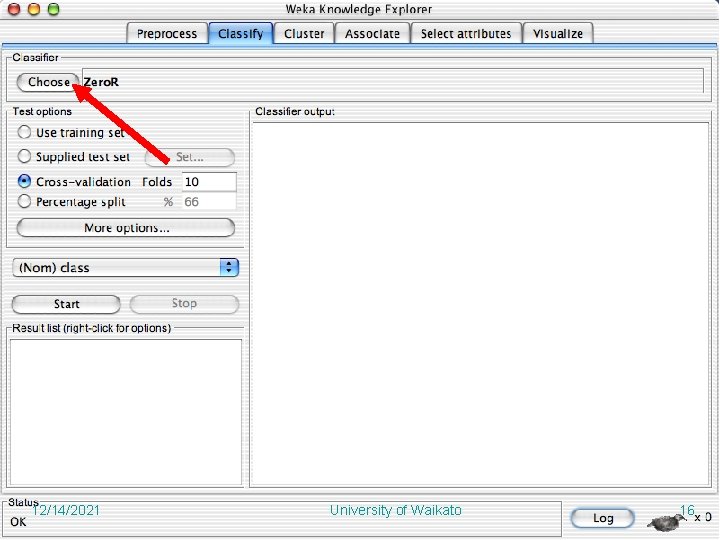Click the yellow minimize window button
720x540 pixels.
click(x=34, y=9)
